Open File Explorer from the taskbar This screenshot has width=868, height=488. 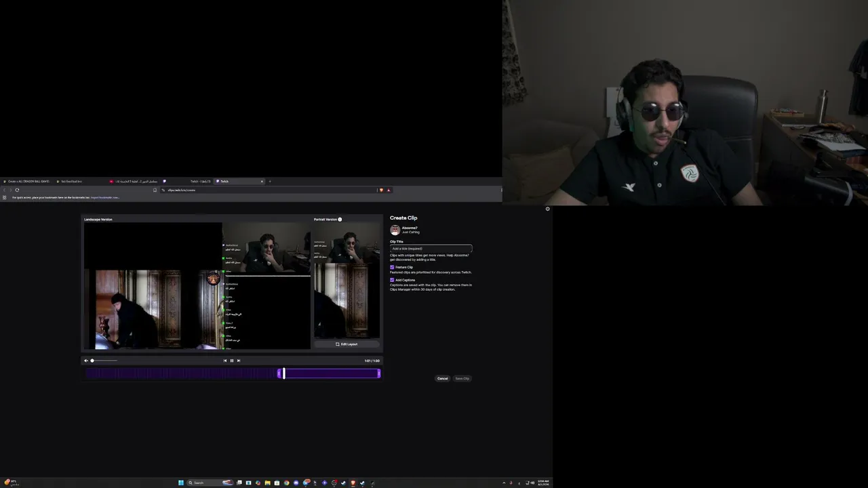(x=267, y=483)
